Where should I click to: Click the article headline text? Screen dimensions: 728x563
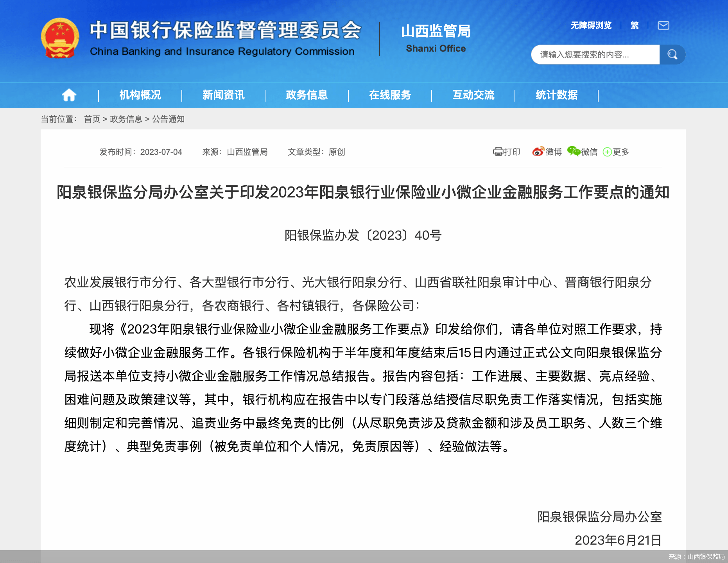pos(363,192)
